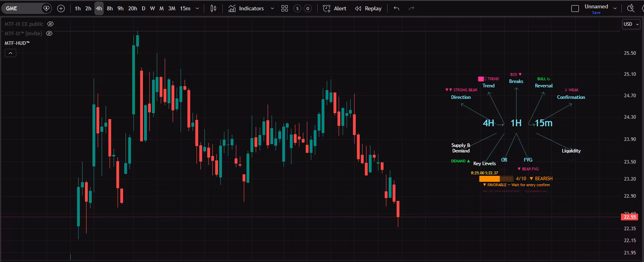
Task: Open the layout templates grid icon
Action: pos(285,8)
